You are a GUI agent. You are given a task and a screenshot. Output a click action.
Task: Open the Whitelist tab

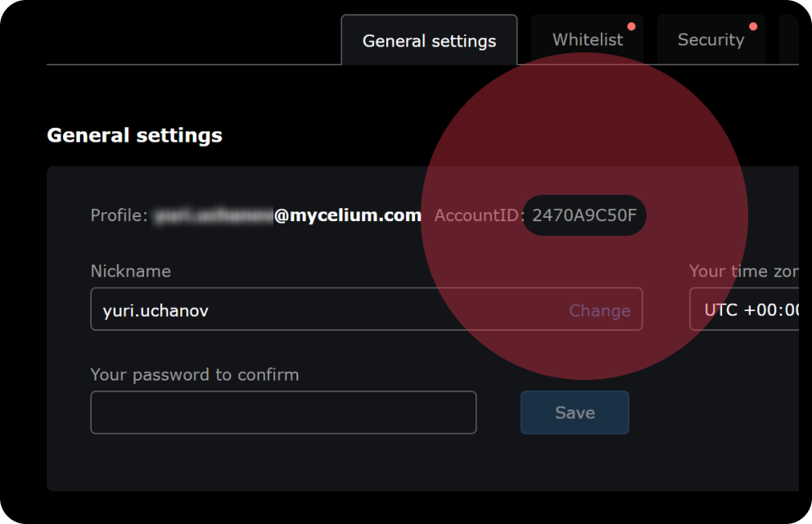pyautogui.click(x=587, y=39)
